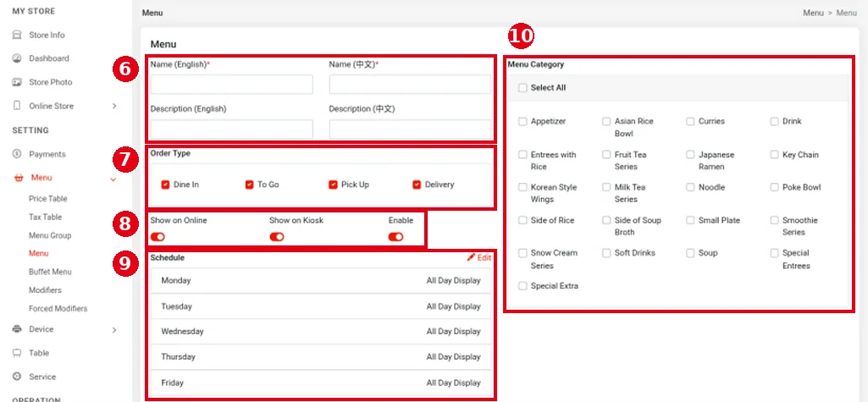Open Payments settings page
The height and width of the screenshot is (402, 868).
[x=47, y=154]
